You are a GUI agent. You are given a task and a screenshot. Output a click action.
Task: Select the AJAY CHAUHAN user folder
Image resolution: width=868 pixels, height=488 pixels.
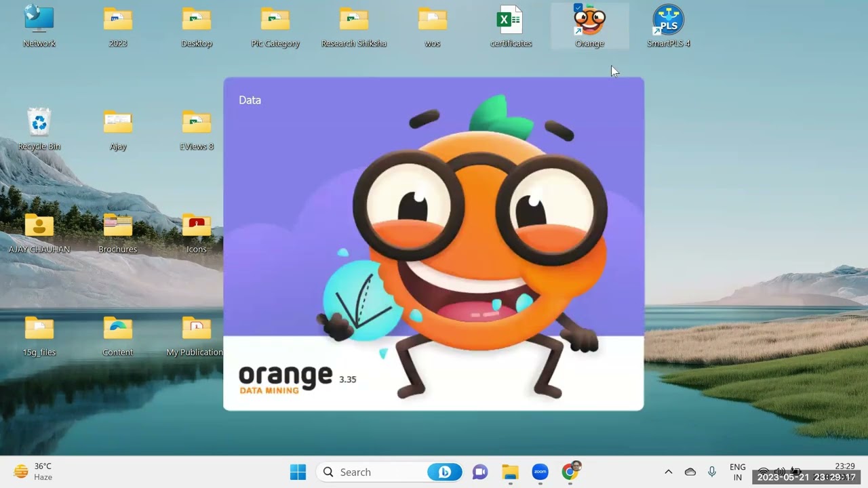tap(39, 232)
